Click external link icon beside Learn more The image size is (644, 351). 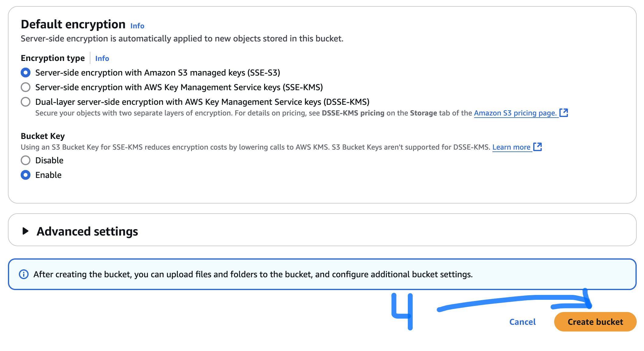(538, 147)
